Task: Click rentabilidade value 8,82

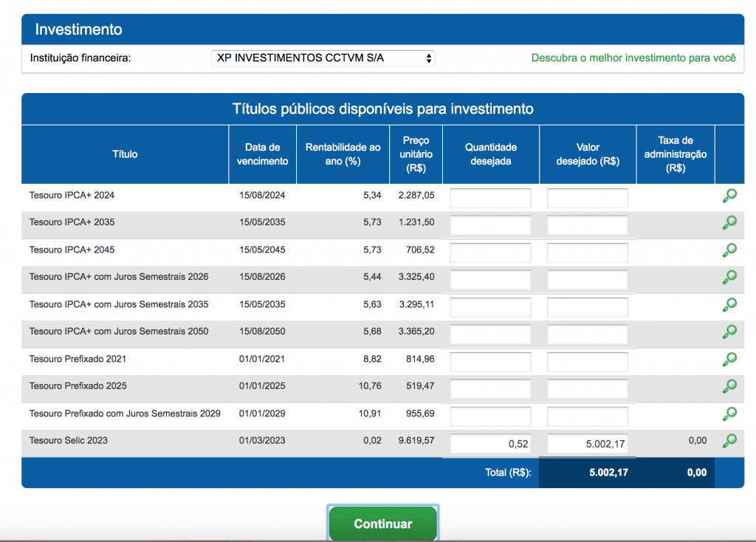Action: pos(372,359)
